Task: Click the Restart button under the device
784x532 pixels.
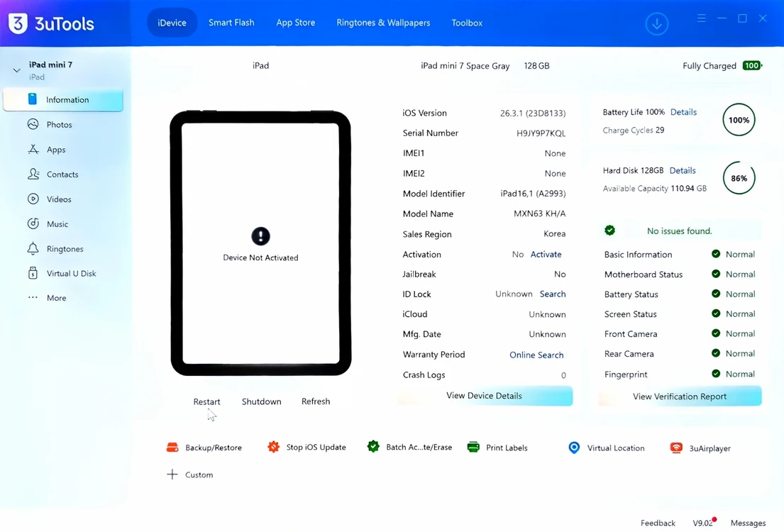Action: [x=206, y=401]
